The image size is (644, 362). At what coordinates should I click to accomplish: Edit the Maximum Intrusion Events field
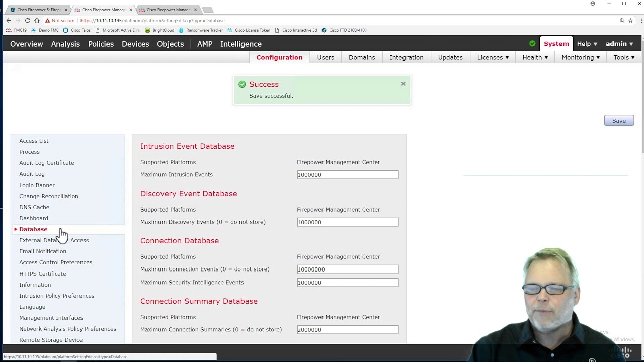(x=348, y=175)
